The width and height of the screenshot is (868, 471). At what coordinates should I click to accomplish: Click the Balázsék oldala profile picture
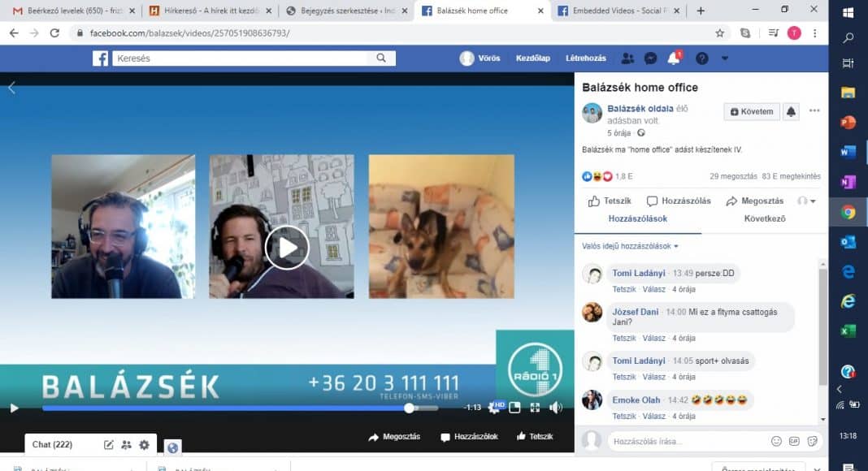click(592, 114)
